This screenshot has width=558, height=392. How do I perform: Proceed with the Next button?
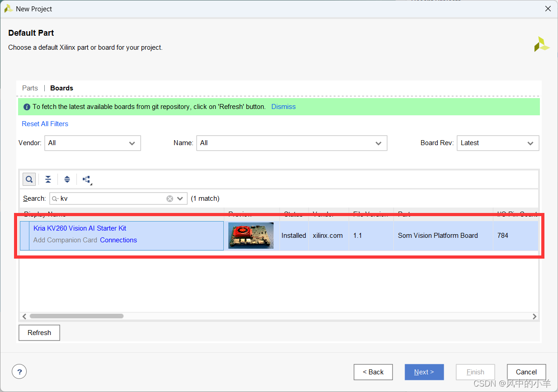point(424,372)
